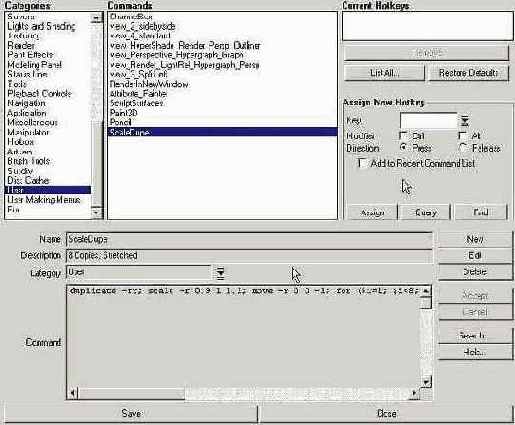The width and height of the screenshot is (515, 425).
Task: Enable the Ctrl modifier checkbox
Action: (x=403, y=135)
